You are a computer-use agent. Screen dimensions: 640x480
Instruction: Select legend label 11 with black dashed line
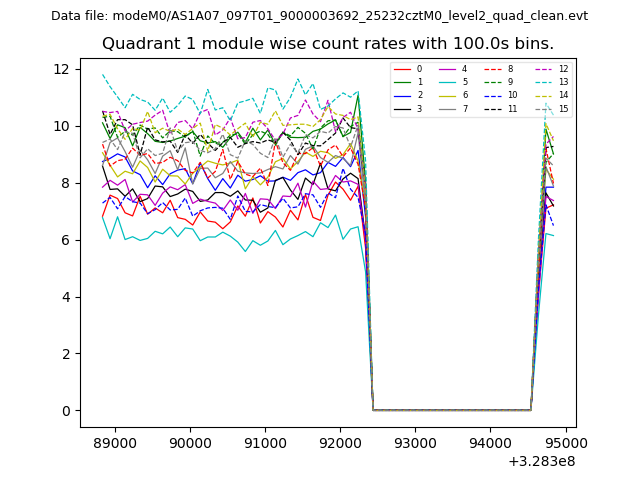512,108
